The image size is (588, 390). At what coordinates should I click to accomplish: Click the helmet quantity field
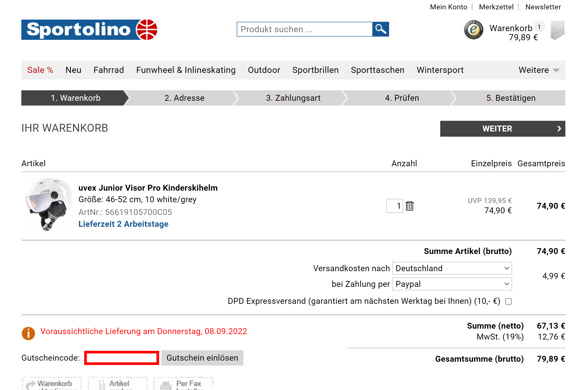394,206
